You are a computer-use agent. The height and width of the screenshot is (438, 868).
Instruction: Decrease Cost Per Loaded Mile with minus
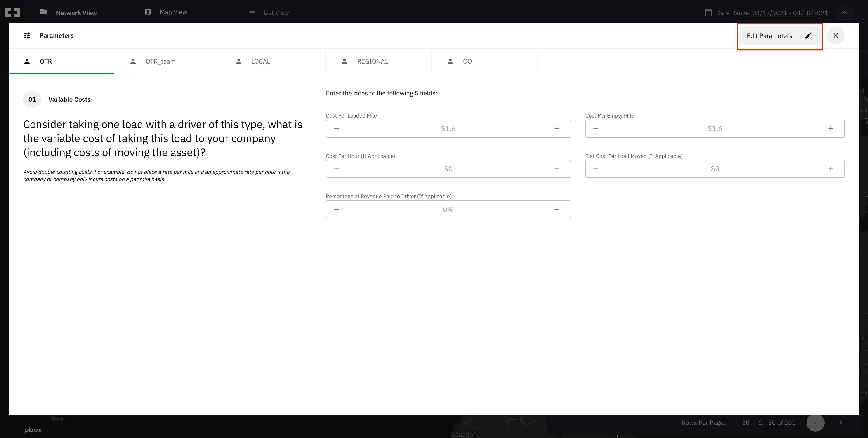coord(336,129)
